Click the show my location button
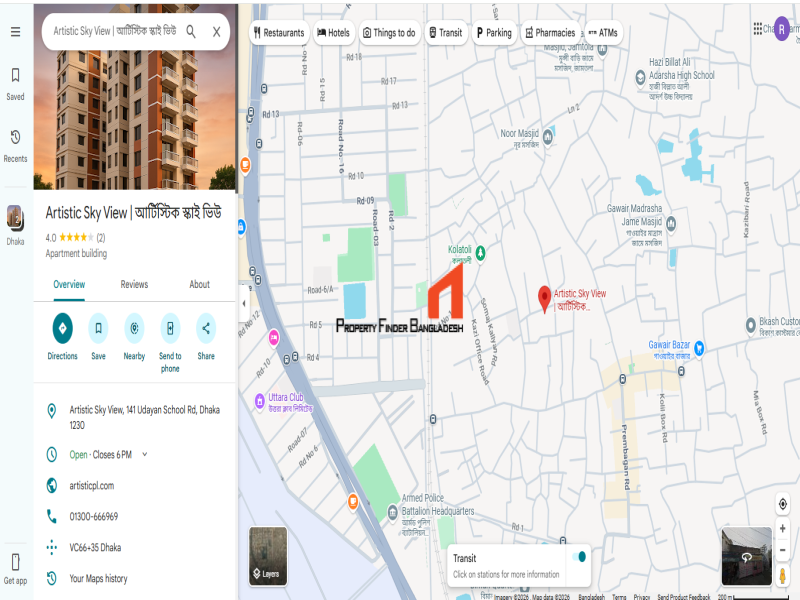Viewport: 800px width, 600px height. click(x=783, y=504)
